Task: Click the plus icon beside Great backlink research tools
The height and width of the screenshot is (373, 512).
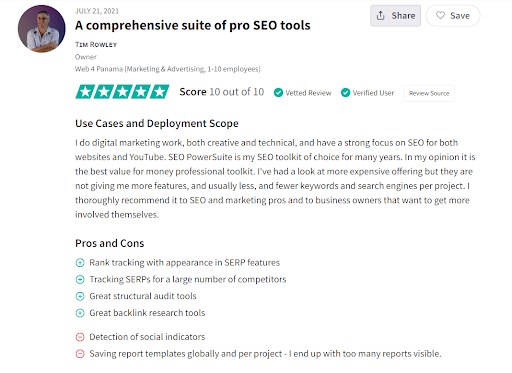Action: [x=80, y=313]
